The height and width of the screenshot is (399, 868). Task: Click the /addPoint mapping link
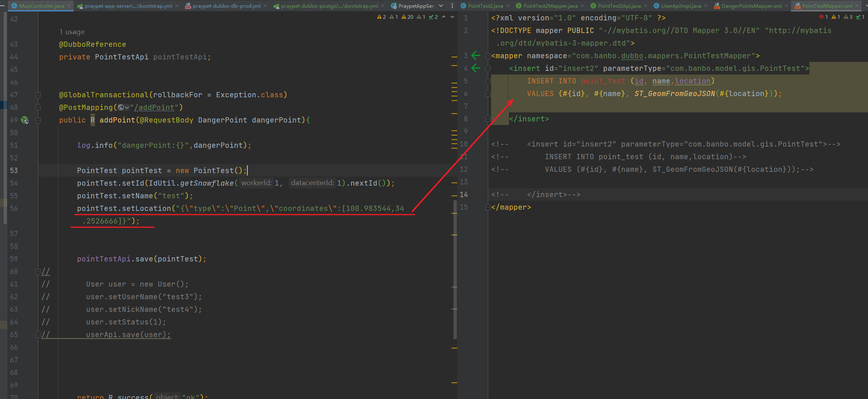click(x=154, y=107)
